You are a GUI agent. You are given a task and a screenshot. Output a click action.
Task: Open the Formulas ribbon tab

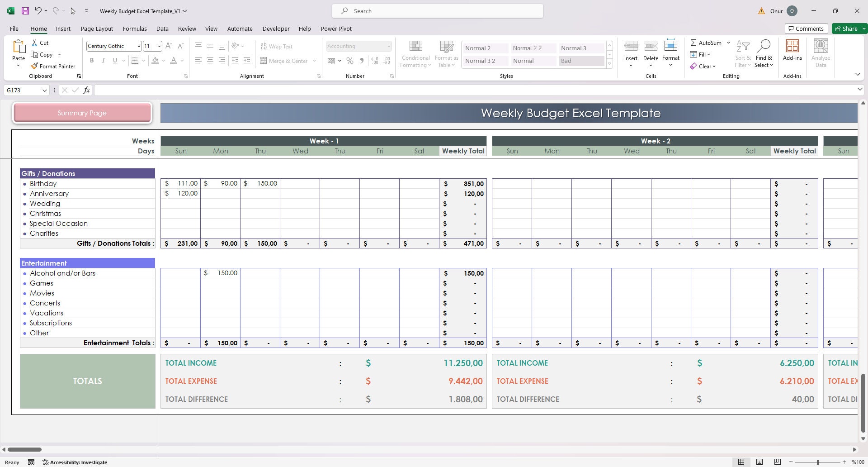click(x=135, y=29)
